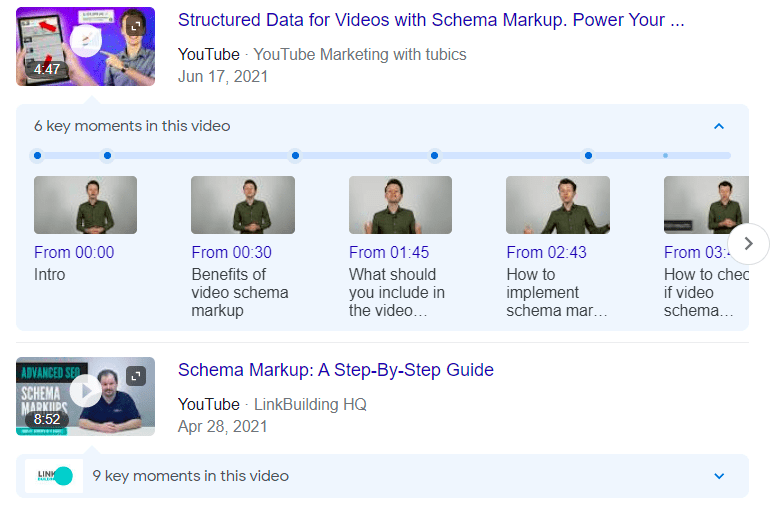
Task: Click the fourth timeline dot for 02:43
Action: coord(435,155)
